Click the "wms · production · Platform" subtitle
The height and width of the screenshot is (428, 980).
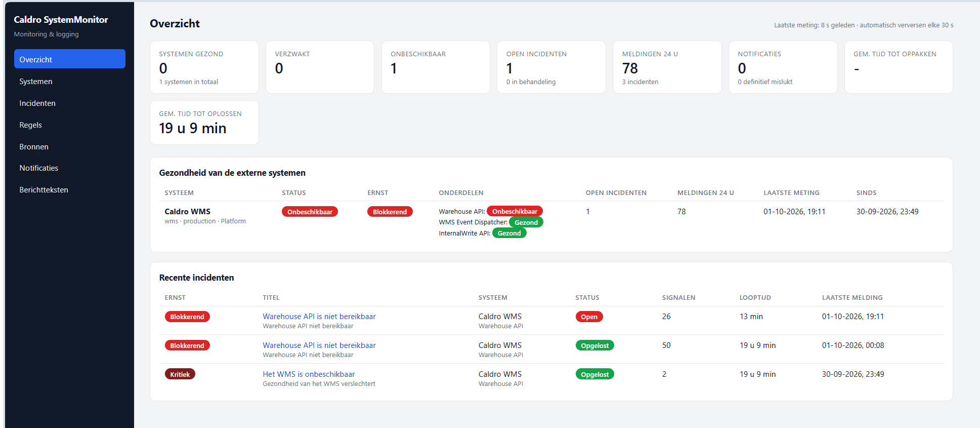click(205, 221)
